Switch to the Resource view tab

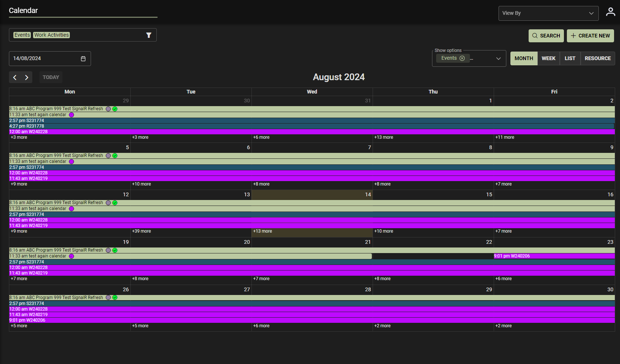(x=597, y=59)
